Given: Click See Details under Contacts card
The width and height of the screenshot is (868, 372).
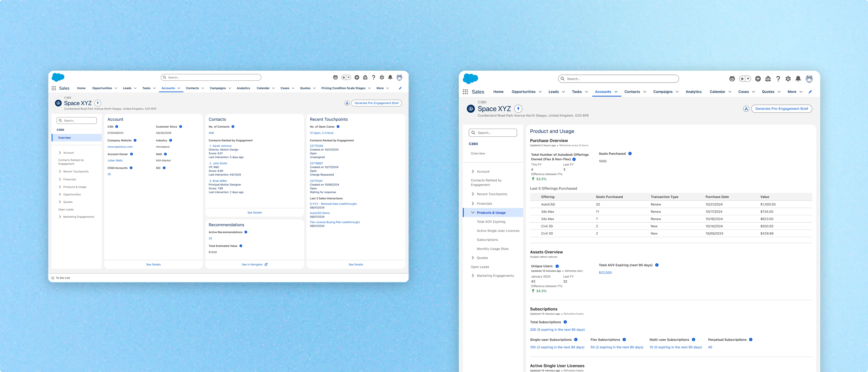Looking at the screenshot, I should 255,213.
